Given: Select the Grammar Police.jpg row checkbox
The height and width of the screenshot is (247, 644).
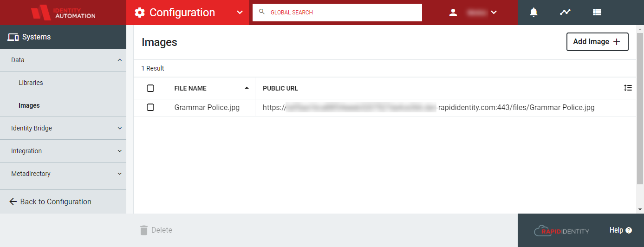Looking at the screenshot, I should (150, 107).
